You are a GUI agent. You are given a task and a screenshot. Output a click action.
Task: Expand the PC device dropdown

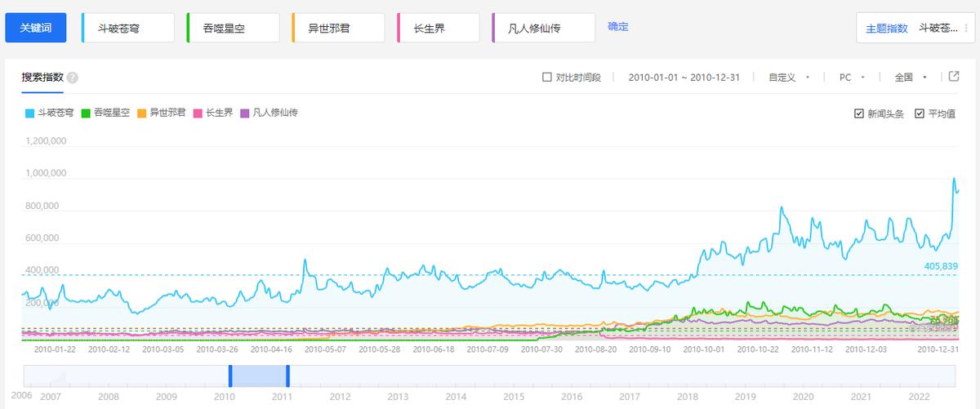point(852,78)
